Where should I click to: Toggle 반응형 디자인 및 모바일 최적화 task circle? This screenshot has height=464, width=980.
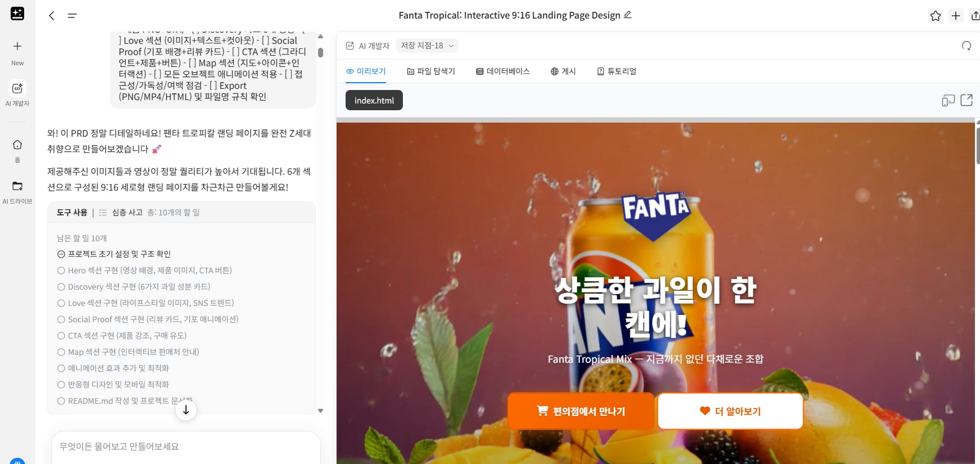coord(61,385)
